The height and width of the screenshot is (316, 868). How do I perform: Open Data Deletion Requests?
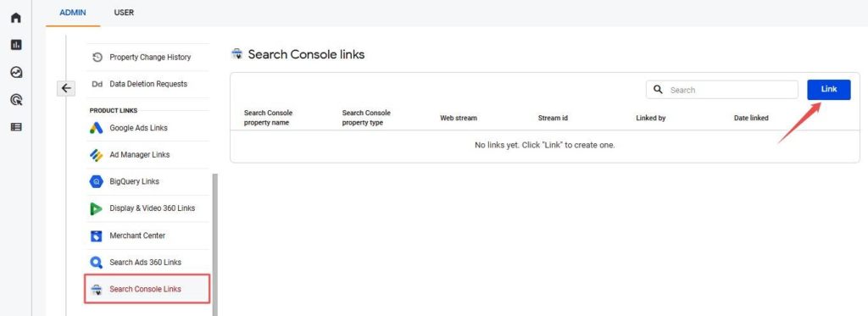click(148, 84)
